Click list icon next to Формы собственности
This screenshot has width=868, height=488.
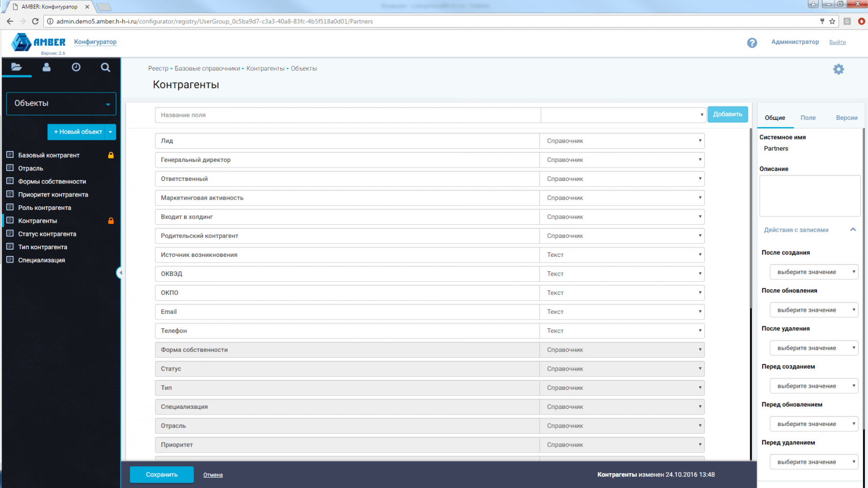(x=10, y=181)
